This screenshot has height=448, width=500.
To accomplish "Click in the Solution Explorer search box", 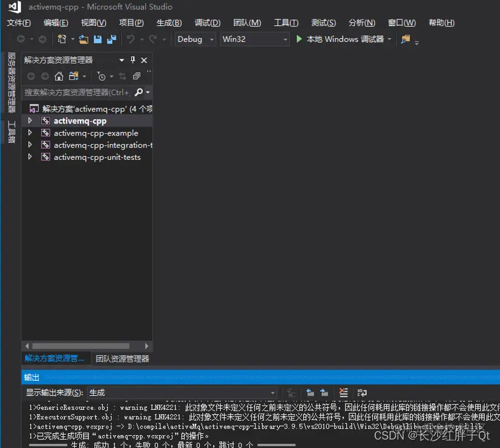I will (77, 93).
